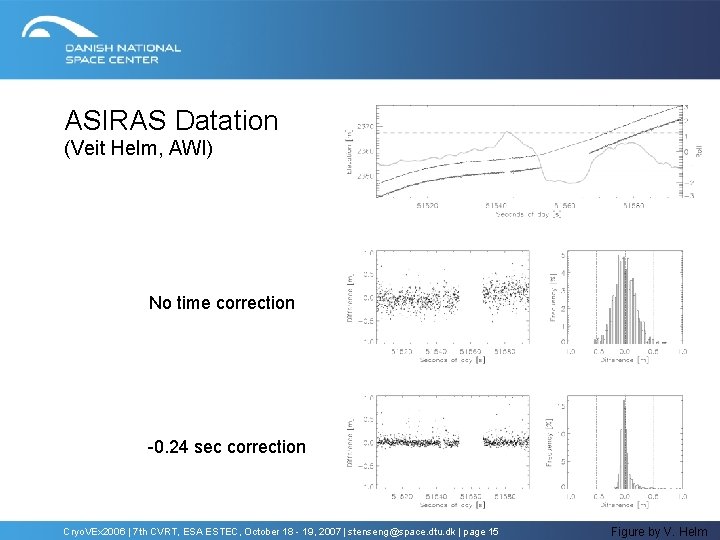The image size is (720, 540).
Task: Select the 'ASIRAS Datation' slide title
Action: pos(171,120)
